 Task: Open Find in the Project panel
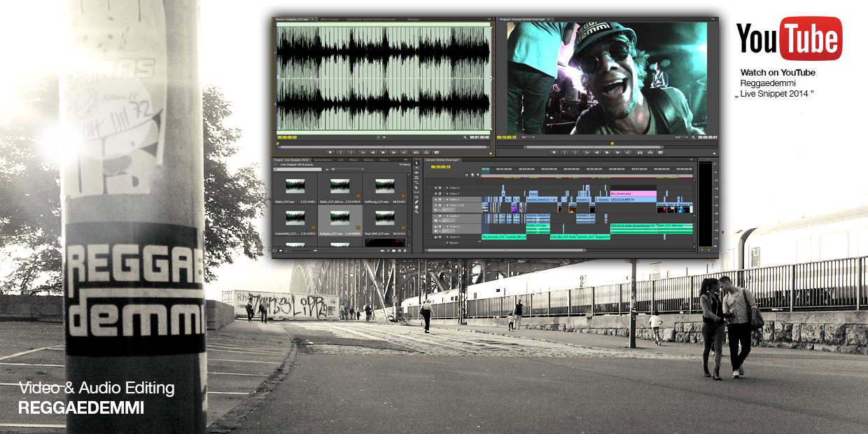click(x=390, y=250)
